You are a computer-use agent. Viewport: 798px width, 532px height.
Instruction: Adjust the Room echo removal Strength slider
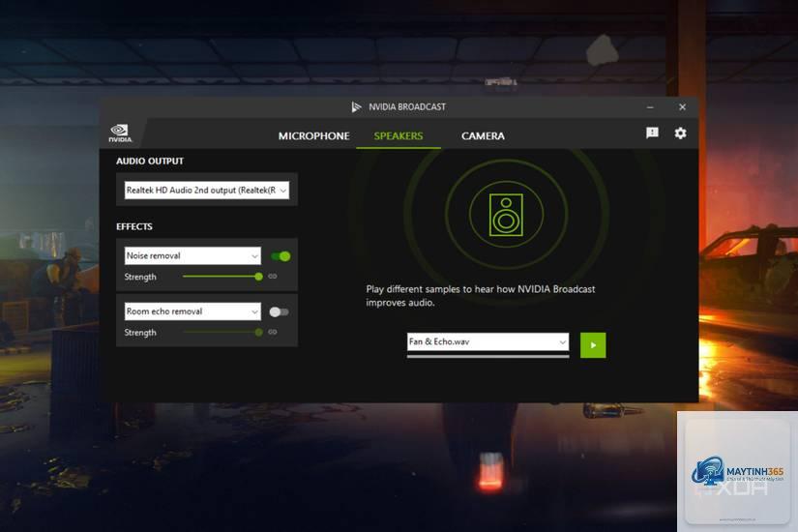pos(222,332)
